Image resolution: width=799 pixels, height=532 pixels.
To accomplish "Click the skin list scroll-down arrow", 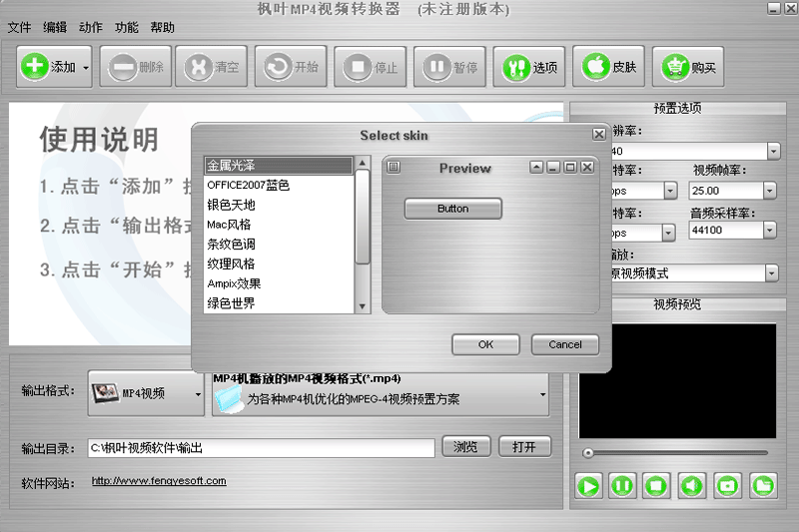I will click(363, 306).
